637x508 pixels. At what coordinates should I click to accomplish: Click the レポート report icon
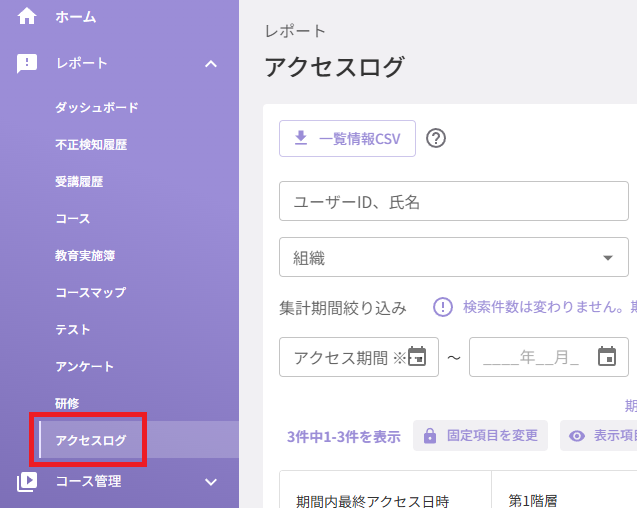[27, 63]
